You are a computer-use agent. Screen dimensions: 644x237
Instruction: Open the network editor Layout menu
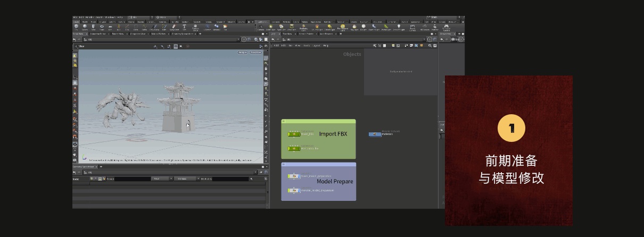316,46
